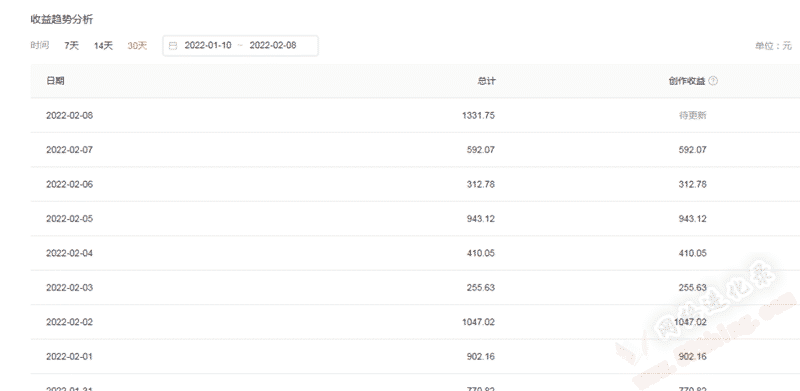This screenshot has width=800, height=391.
Task: Select the 7天 time range tab
Action: (71, 45)
